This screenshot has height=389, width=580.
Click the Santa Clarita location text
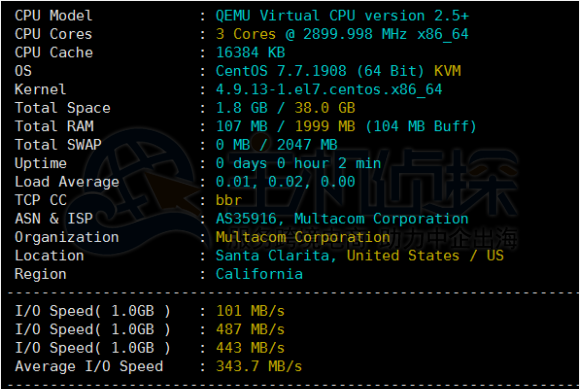pos(272,256)
